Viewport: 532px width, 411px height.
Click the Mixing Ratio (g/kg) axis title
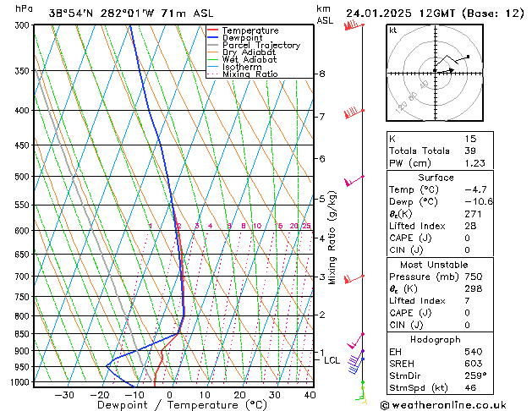point(332,238)
